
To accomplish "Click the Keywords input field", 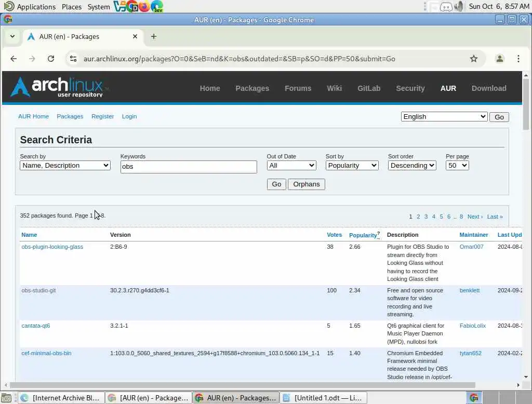I will (189, 167).
